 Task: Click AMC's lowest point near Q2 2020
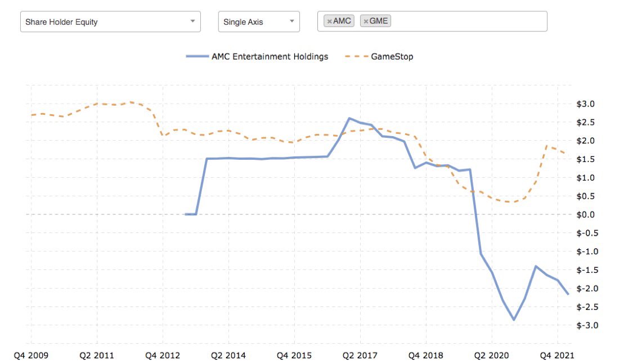(x=513, y=319)
